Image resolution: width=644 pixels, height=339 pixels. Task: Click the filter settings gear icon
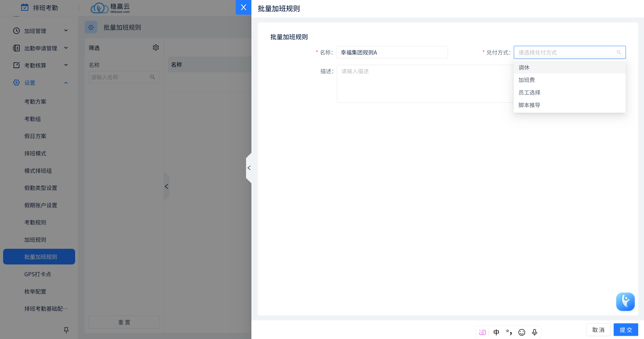[156, 47]
